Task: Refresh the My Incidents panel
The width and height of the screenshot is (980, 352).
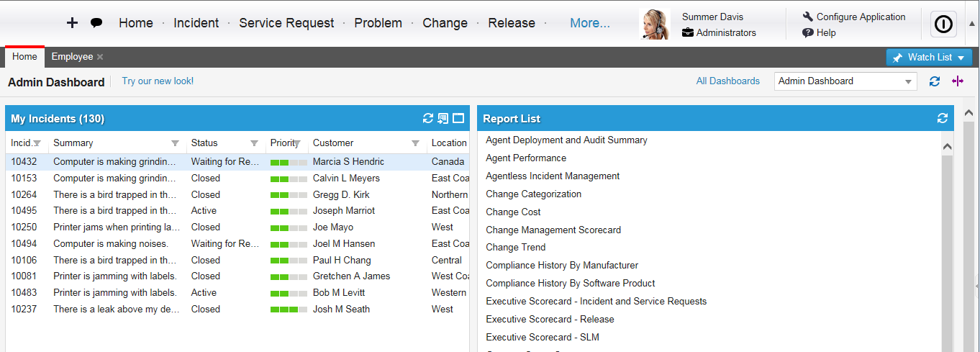Action: click(x=428, y=118)
